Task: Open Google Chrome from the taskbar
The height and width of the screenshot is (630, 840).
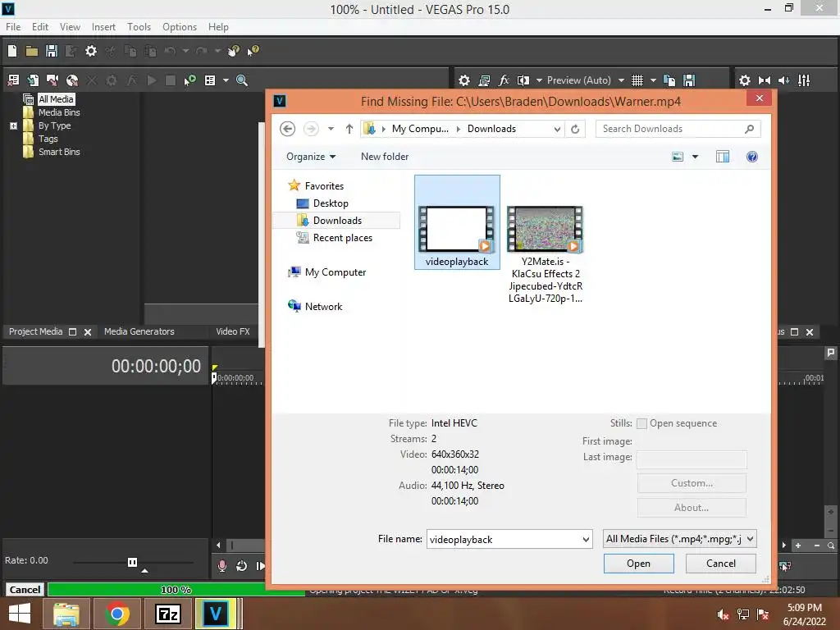Action: pyautogui.click(x=116, y=614)
